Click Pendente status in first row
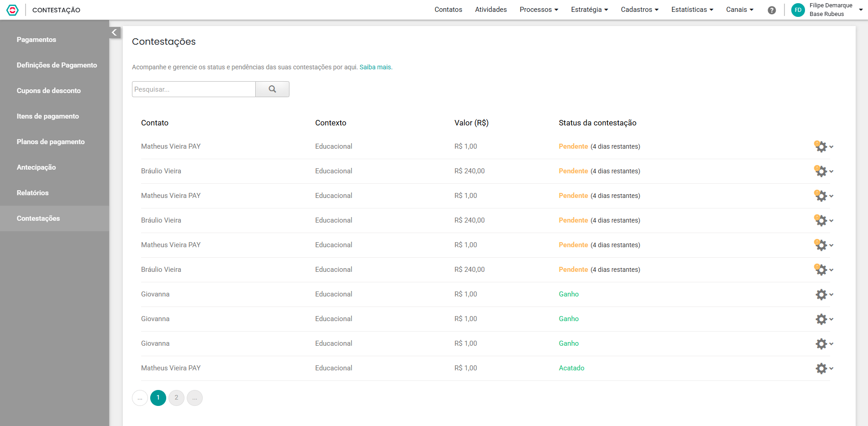Viewport: 868px width, 426px height. [573, 146]
